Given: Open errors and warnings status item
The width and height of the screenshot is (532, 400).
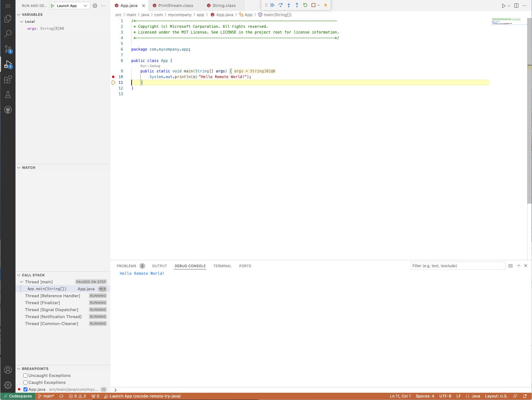Looking at the screenshot, I should coord(77,396).
